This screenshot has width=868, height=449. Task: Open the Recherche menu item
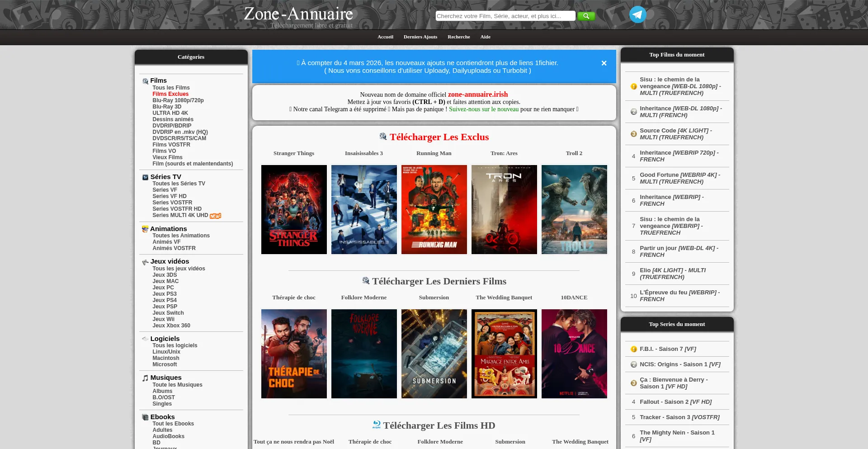[x=459, y=37]
